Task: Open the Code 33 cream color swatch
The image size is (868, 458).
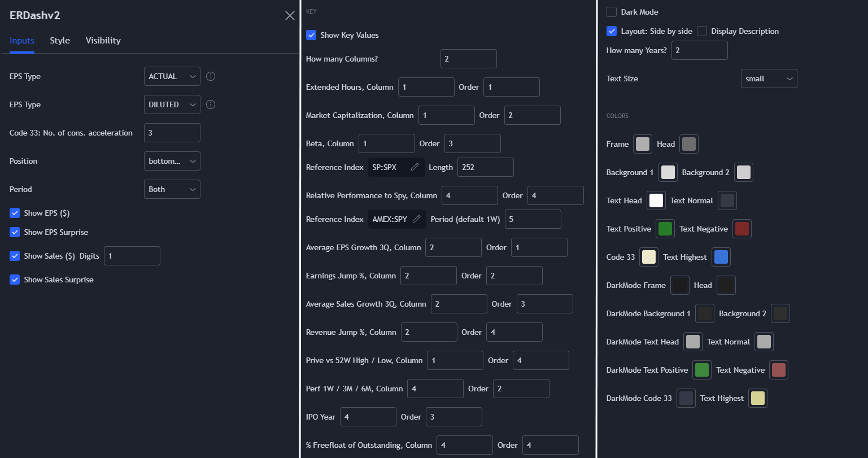Action: [649, 257]
